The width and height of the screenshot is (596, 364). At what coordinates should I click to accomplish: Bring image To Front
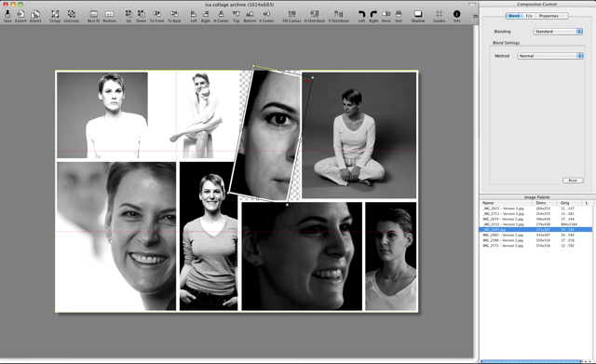pos(156,16)
